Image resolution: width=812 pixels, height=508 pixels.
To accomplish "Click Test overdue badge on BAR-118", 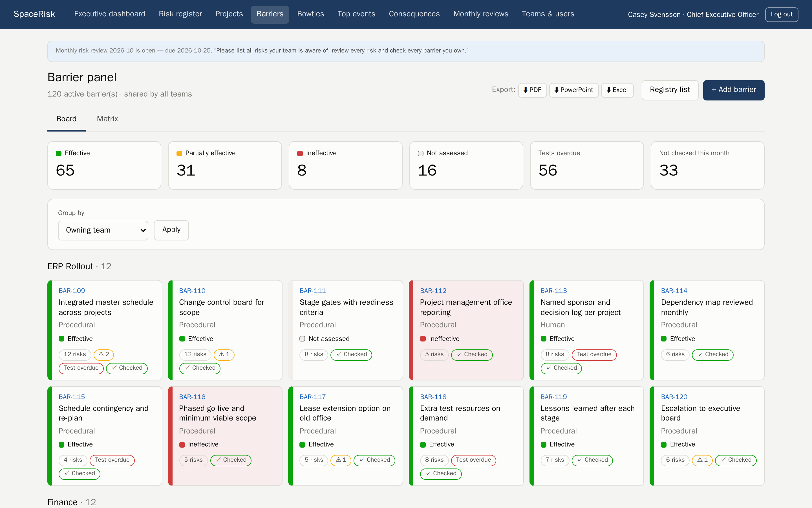I will click(473, 460).
